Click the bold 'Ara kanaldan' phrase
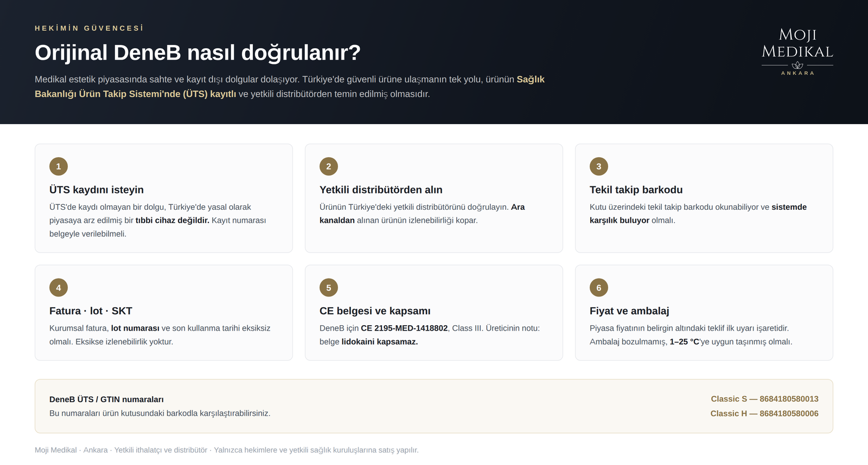Image resolution: width=868 pixels, height=465 pixels. (422, 214)
